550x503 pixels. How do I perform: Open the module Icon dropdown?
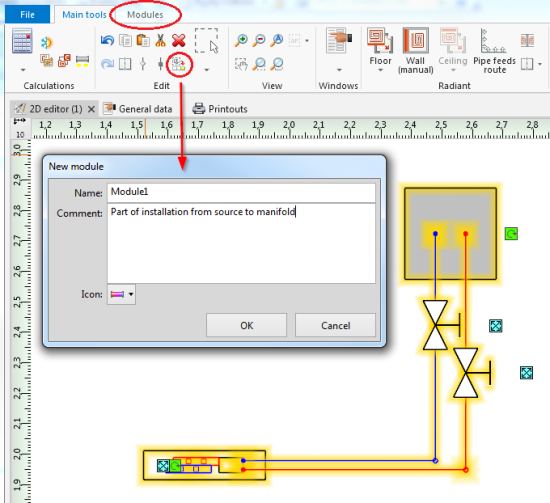pos(121,294)
